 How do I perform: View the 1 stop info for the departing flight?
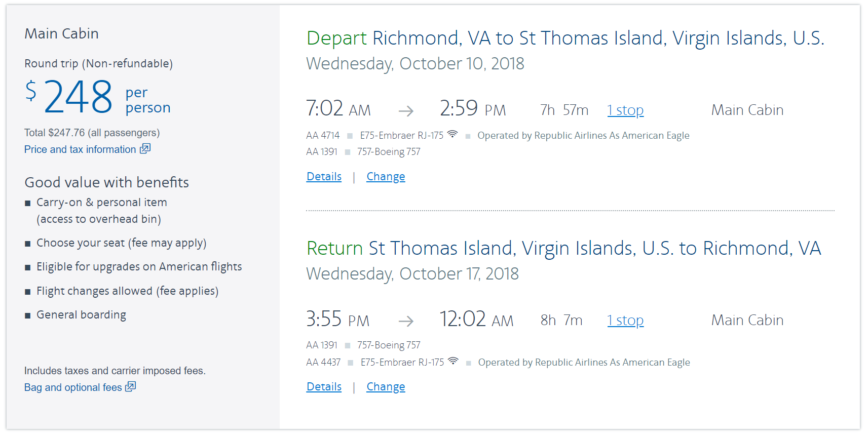click(x=625, y=110)
